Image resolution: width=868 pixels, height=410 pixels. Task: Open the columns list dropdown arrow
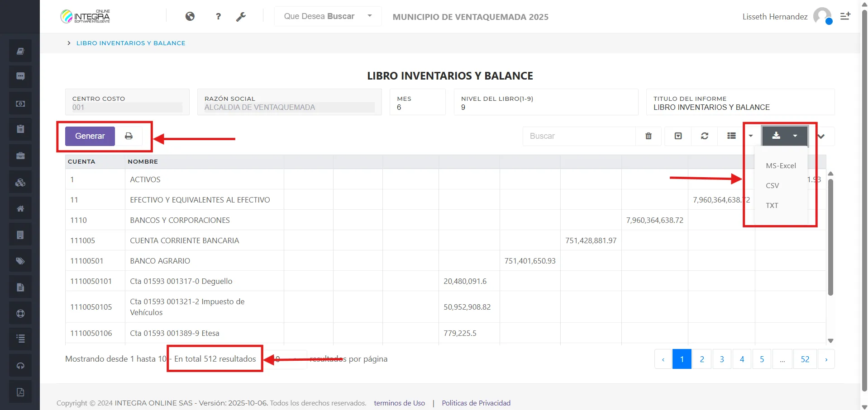click(751, 136)
